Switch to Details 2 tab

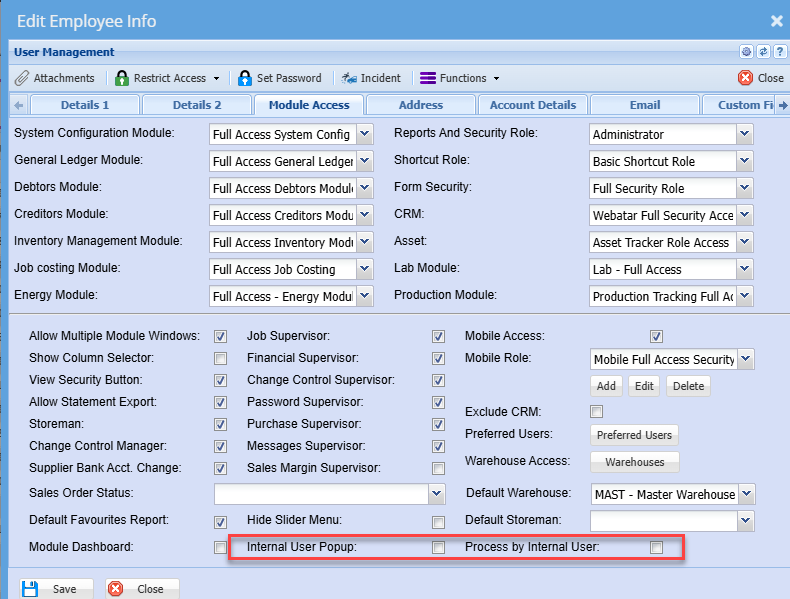tap(197, 105)
